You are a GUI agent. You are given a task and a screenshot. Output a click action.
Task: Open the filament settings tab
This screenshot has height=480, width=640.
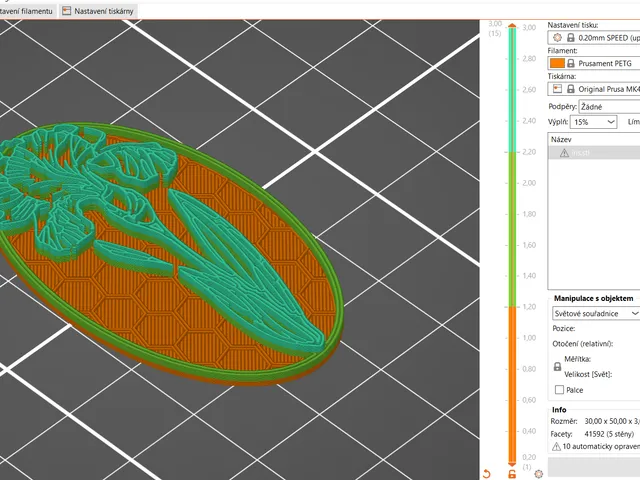pyautogui.click(x=27, y=11)
